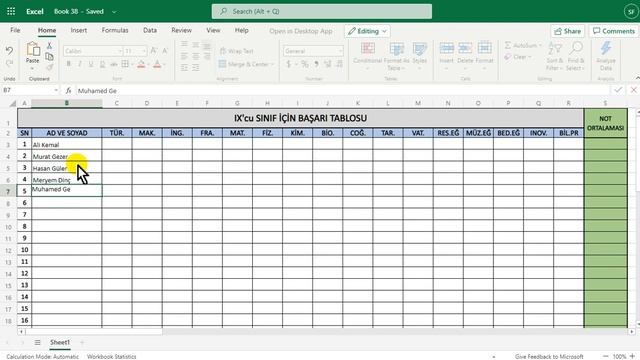The width and height of the screenshot is (640, 360).
Task: Open the Editing mode dropdown
Action: 367,31
